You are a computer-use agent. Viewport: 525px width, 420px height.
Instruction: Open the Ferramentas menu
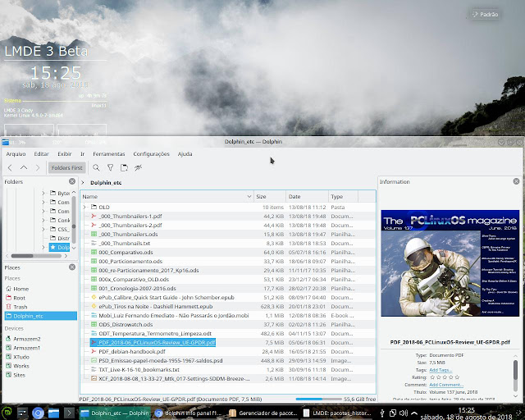(109, 154)
